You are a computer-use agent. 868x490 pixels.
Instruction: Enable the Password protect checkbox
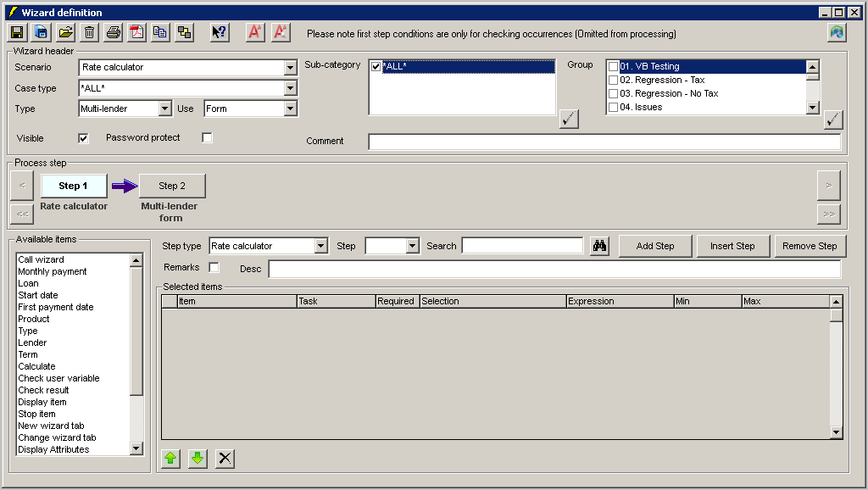[x=207, y=137]
